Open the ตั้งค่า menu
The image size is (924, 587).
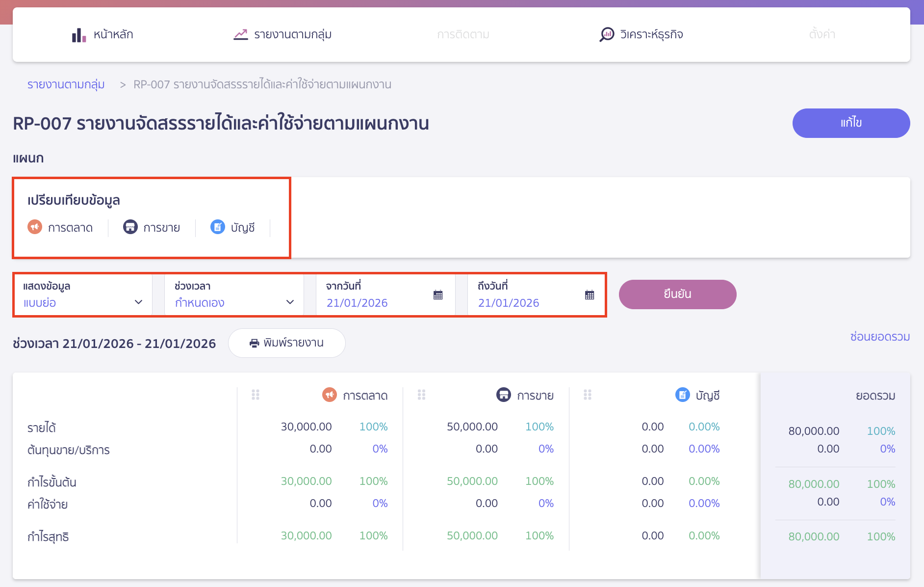pyautogui.click(x=821, y=34)
